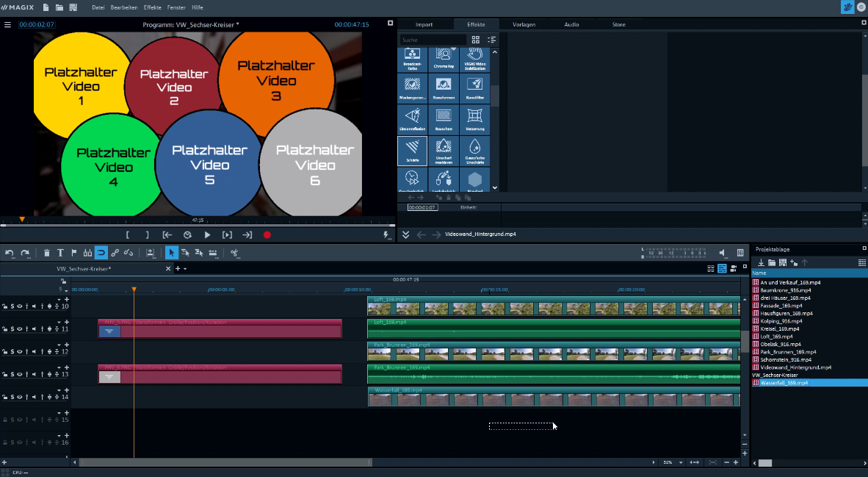Image resolution: width=868 pixels, height=477 pixels.
Task: Toggle the snap magnet off
Action: click(x=101, y=253)
